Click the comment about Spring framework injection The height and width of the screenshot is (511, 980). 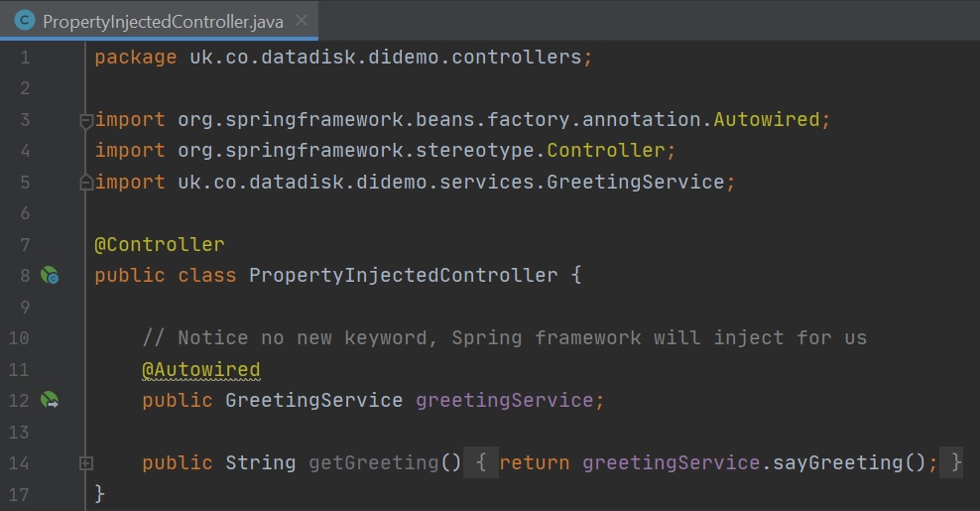tap(504, 337)
